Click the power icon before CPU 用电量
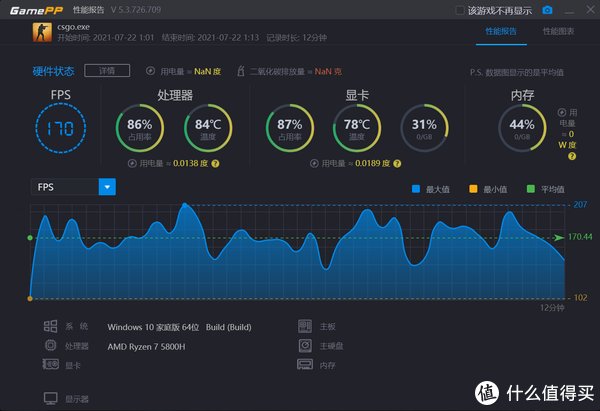This screenshot has height=411, width=600. (x=132, y=163)
